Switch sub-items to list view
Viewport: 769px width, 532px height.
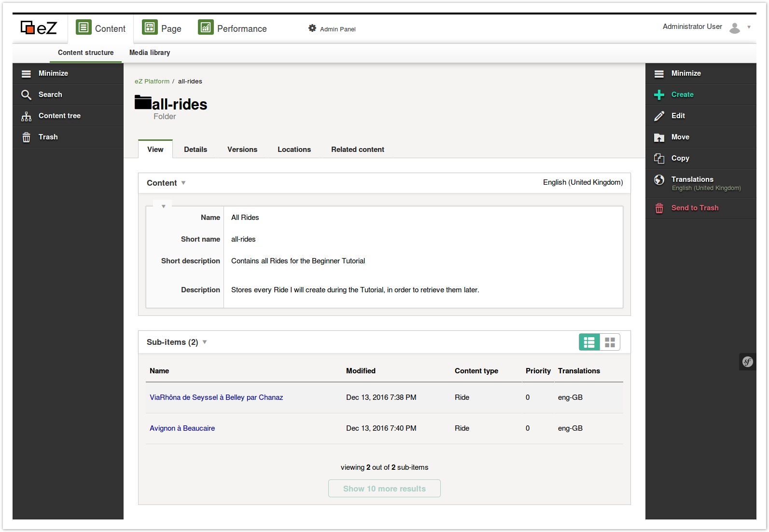[589, 342]
